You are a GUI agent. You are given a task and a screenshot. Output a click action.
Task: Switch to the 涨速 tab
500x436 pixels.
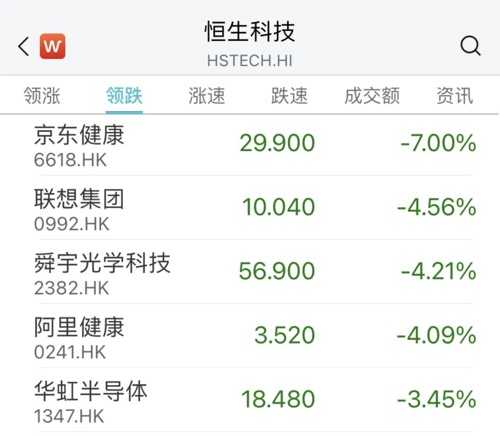point(207,96)
